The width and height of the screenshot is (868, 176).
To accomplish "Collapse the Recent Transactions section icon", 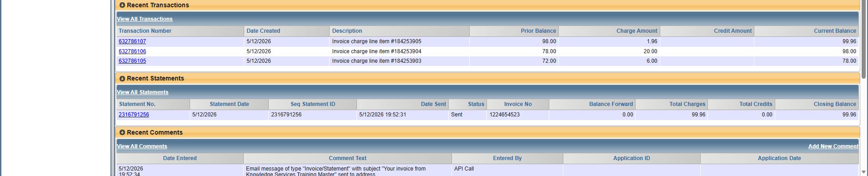I will [x=122, y=5].
